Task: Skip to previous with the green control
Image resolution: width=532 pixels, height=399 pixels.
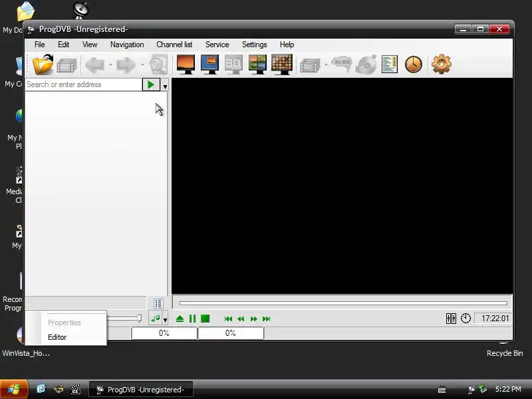Action: [228, 319]
